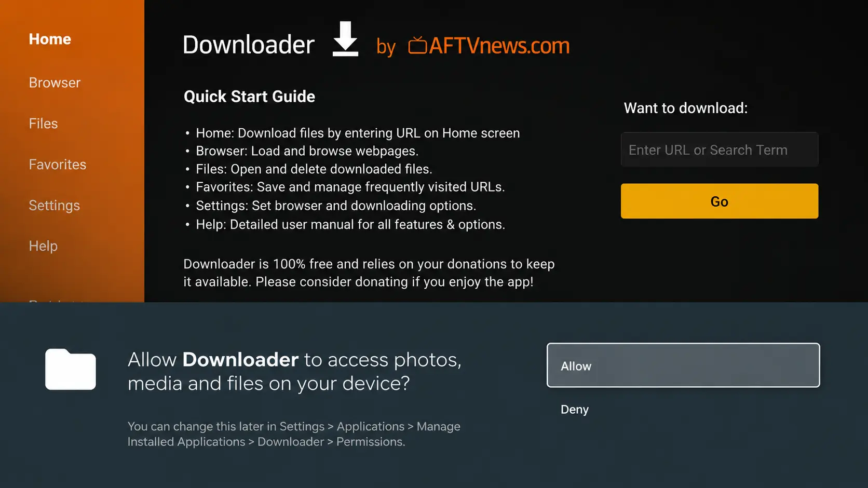Allow Downloader to access files
The width and height of the screenshot is (868, 488).
(x=683, y=365)
